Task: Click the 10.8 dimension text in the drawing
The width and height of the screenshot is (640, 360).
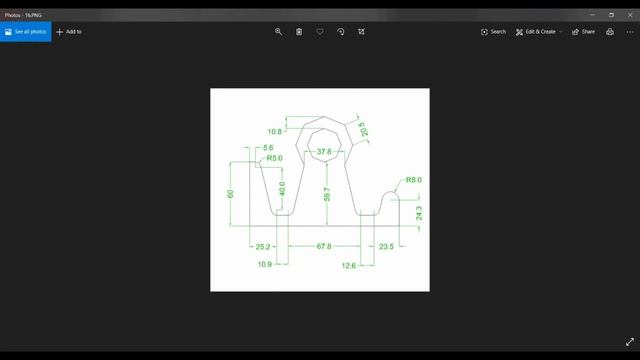Action: point(275,131)
